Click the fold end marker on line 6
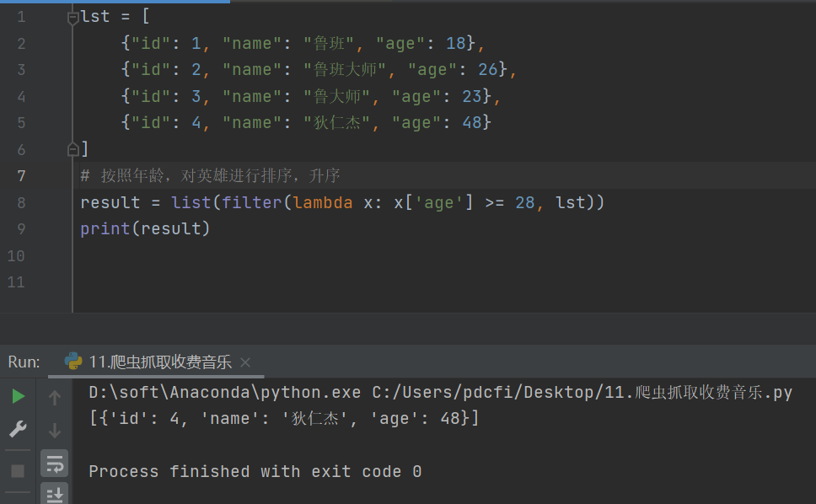The image size is (816, 504). coord(72,149)
